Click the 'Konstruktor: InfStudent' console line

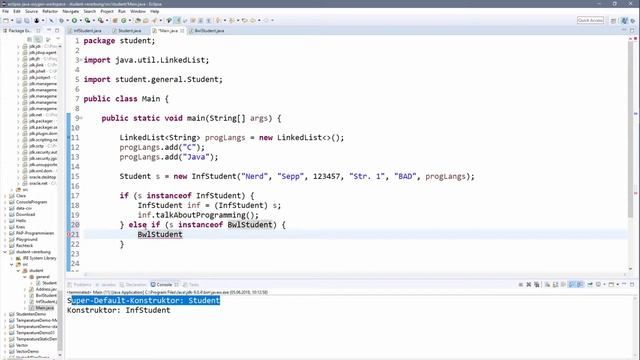pos(119,310)
